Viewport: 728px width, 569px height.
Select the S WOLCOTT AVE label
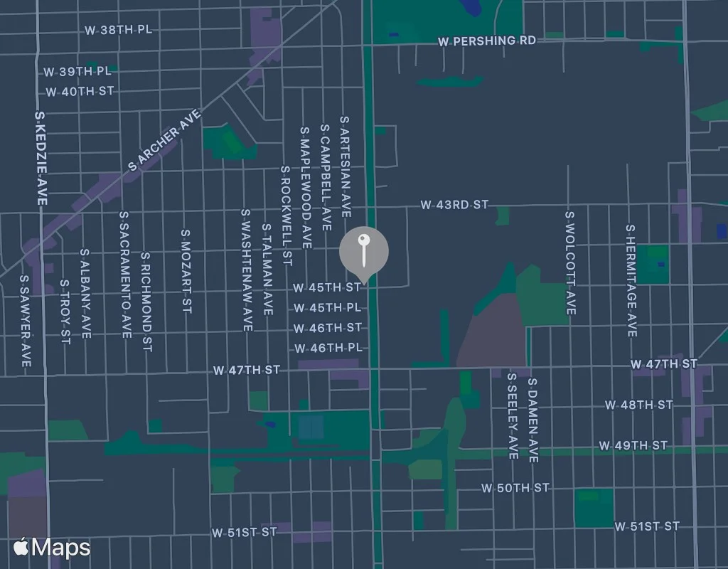tap(571, 263)
